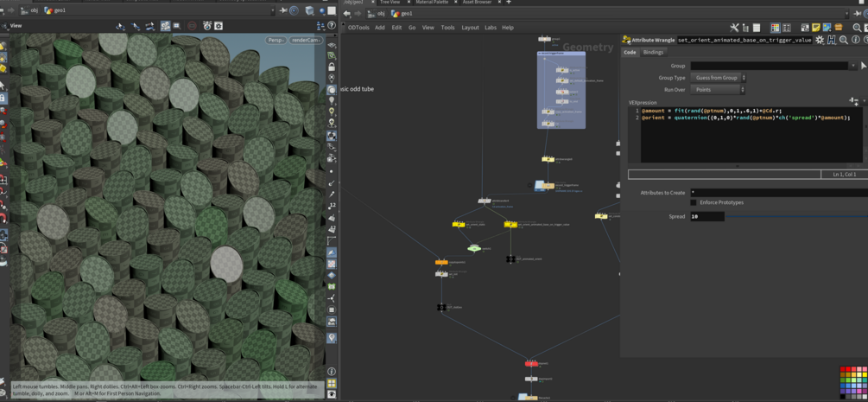Select the Tree View pane tab
The height and width of the screenshot is (402, 868).
pyautogui.click(x=390, y=3)
